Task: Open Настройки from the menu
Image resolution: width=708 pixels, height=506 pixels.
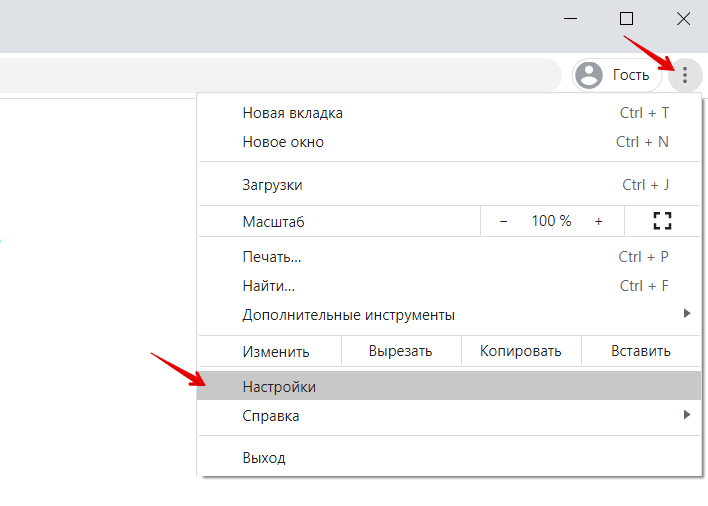Action: (x=279, y=386)
